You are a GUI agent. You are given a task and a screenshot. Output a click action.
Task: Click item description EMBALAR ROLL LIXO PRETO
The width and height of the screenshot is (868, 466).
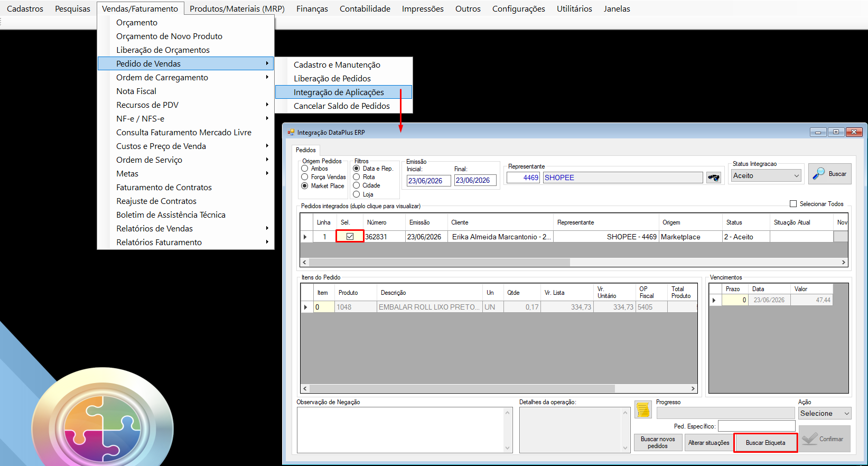coord(430,307)
